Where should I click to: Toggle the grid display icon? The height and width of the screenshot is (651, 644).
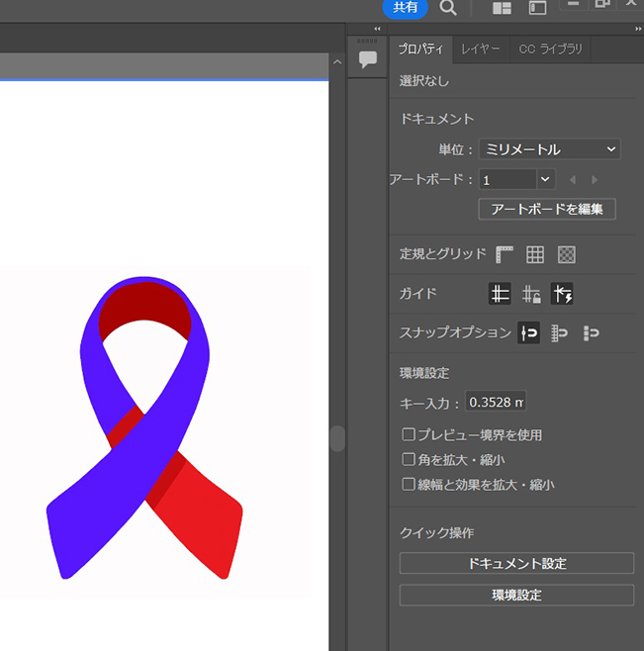click(x=535, y=254)
